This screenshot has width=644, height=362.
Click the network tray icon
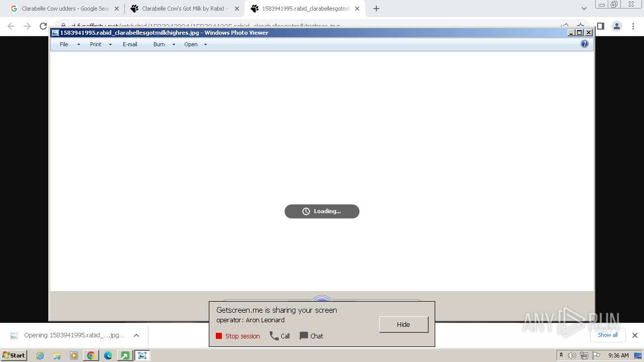[584, 355]
